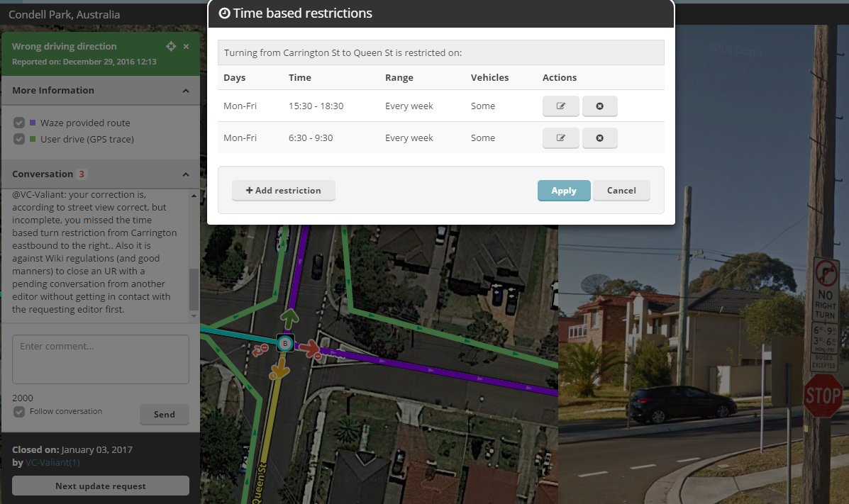849x504 pixels.
Task: Toggle Waze provided route checkbox
Action: (19, 123)
